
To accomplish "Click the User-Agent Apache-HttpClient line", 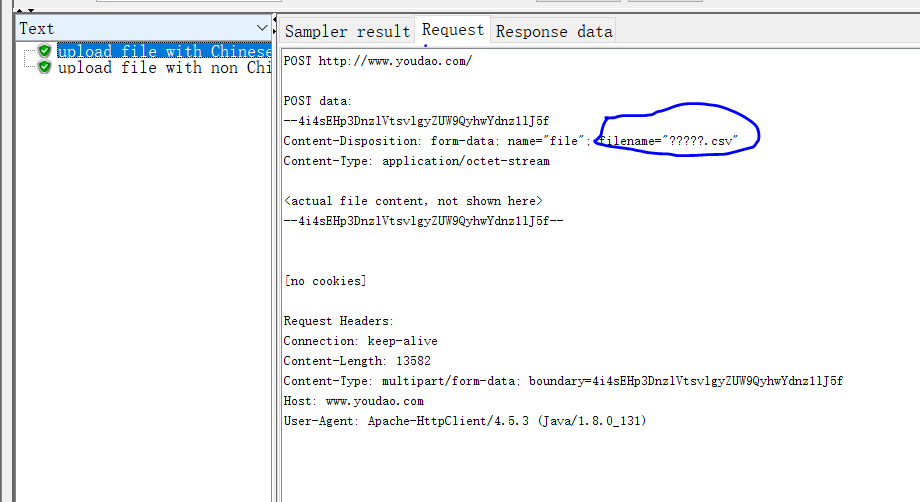I will point(465,421).
